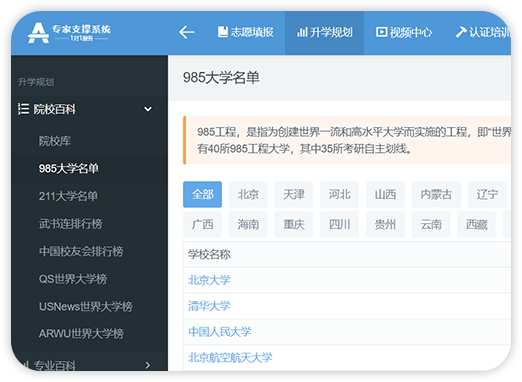This screenshot has height=382, width=522.
Task: Open the 北京大学 link
Action: [x=209, y=280]
